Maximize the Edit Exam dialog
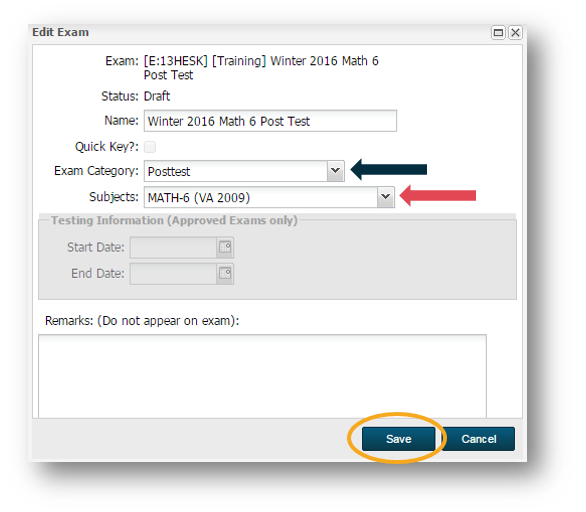This screenshot has height=512, width=586. (x=498, y=33)
